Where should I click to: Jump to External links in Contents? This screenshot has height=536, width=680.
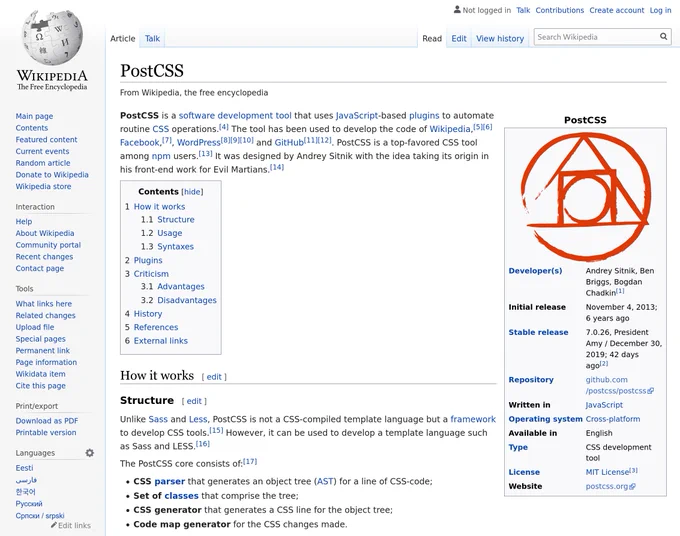click(160, 341)
